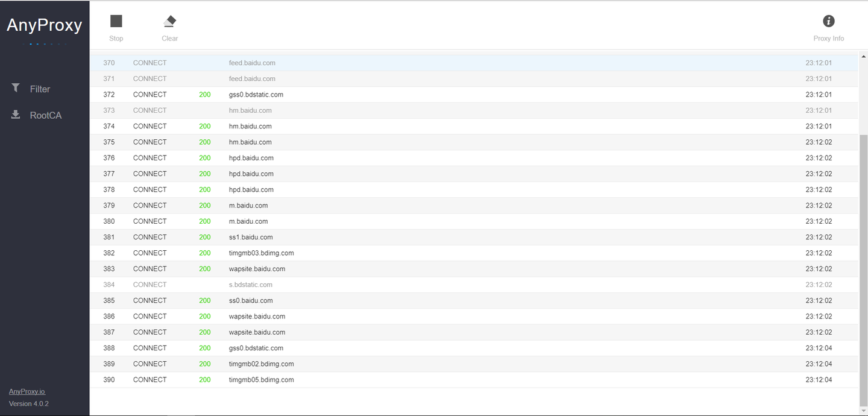Open Proxy Info via the info icon
Viewport: 868px width, 416px height.
coord(829,22)
